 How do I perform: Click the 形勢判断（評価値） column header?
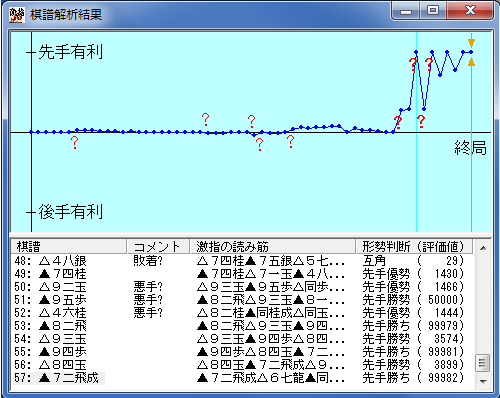coord(414,247)
